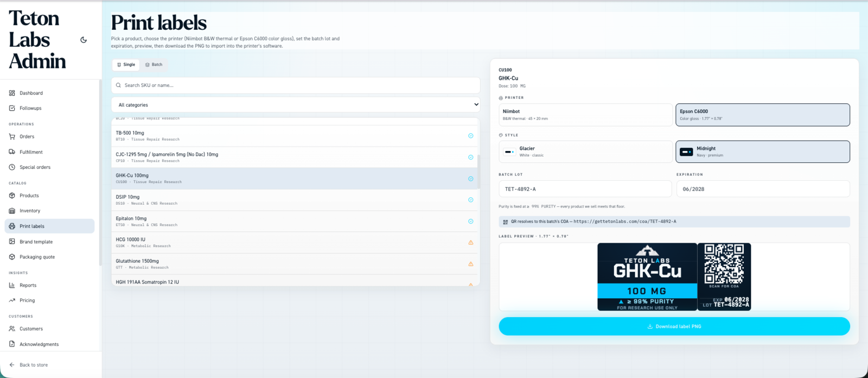868x378 pixels.
Task: Select the HCG 10000 IU product name
Action: [x=130, y=240]
